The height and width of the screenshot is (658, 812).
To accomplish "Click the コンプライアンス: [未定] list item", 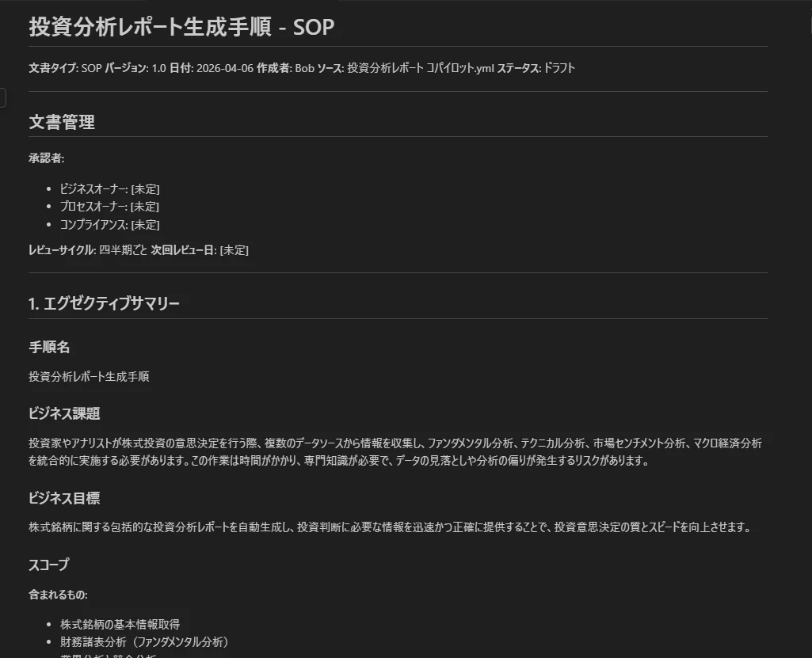I will [x=110, y=225].
